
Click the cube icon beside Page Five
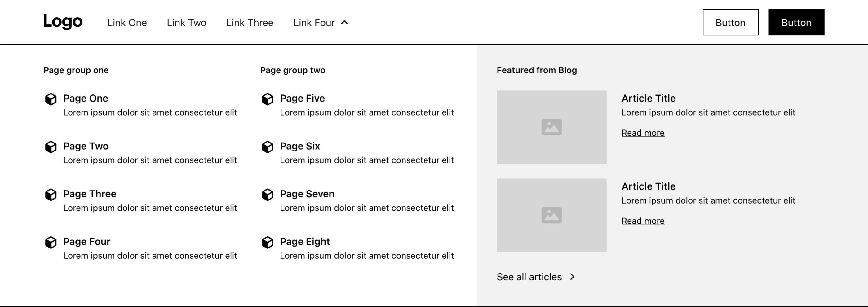coord(268,99)
